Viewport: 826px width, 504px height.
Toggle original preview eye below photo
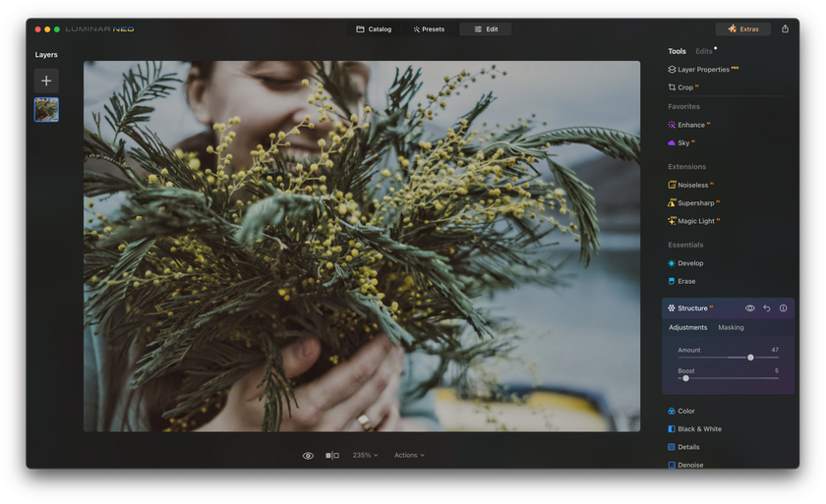tap(308, 456)
